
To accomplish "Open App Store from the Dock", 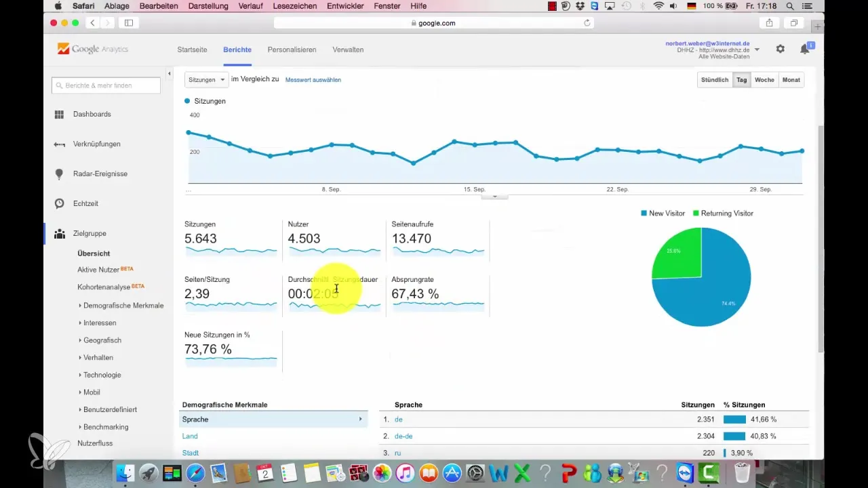I will click(x=452, y=473).
